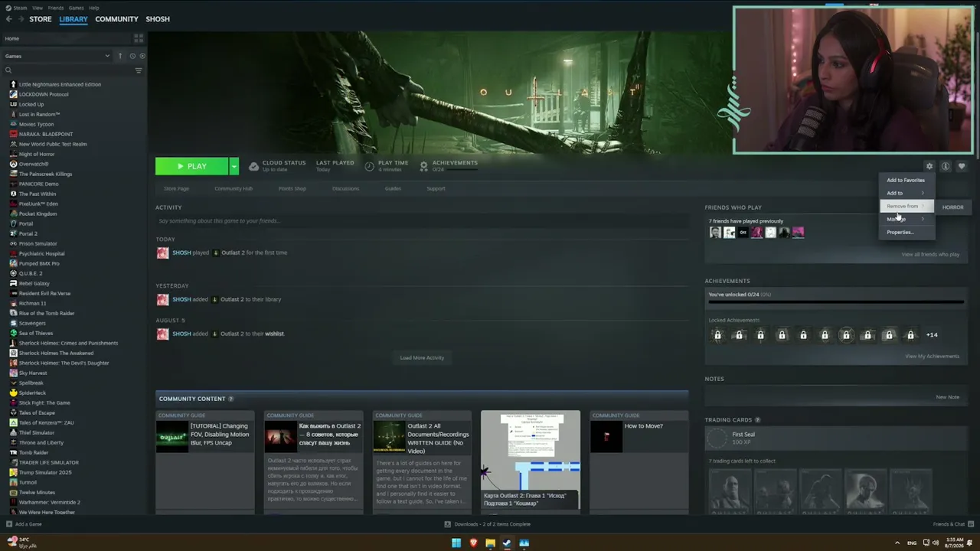The image size is (980, 551).
Task: Choose Add to Favorites in context menu
Action: coord(906,180)
